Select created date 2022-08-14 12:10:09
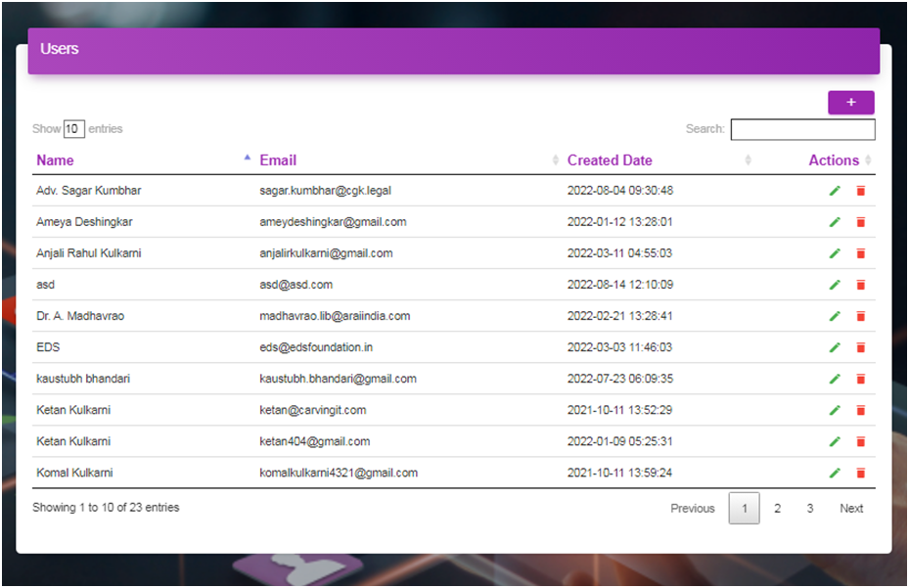Image resolution: width=909 pixels, height=588 pixels. pos(620,285)
